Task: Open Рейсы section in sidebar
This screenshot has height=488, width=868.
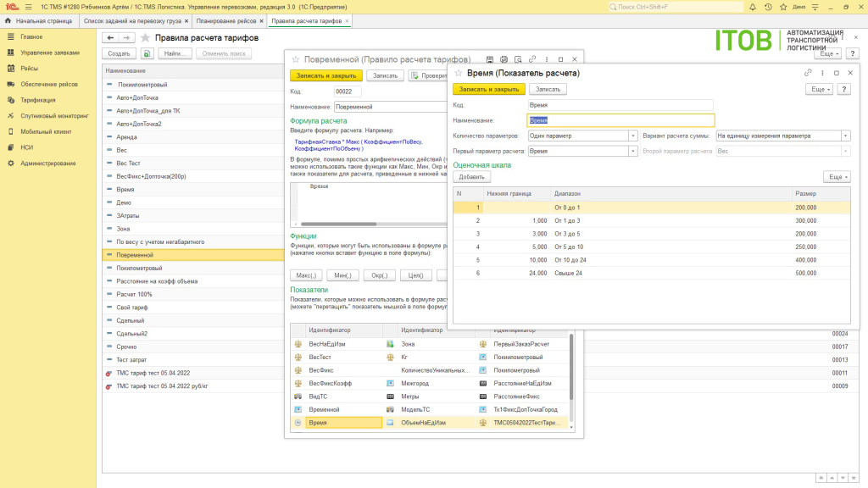Action: [30, 69]
